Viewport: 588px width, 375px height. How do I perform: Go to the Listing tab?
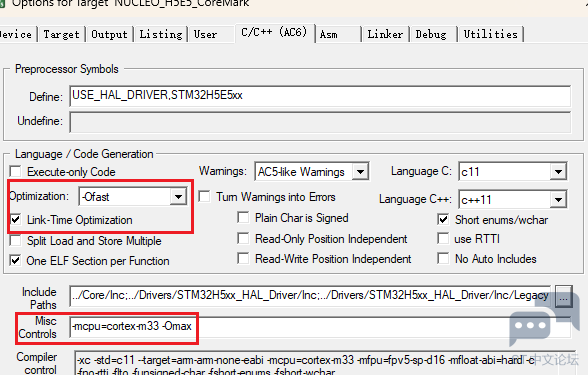160,34
